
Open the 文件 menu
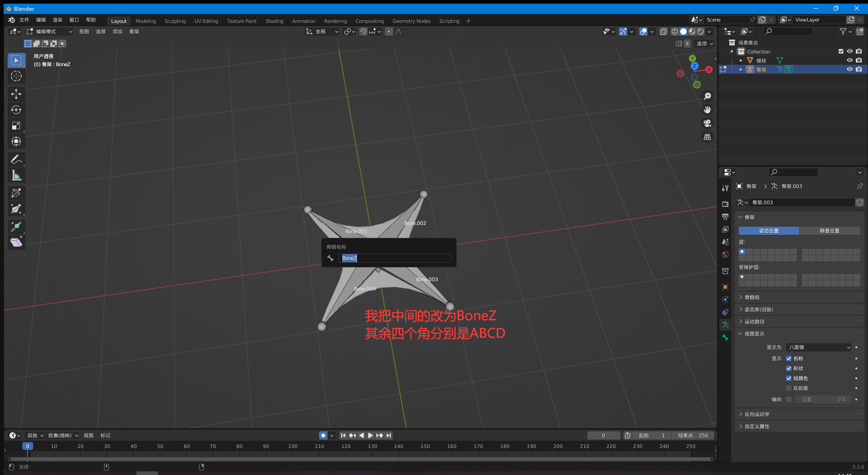pyautogui.click(x=24, y=20)
